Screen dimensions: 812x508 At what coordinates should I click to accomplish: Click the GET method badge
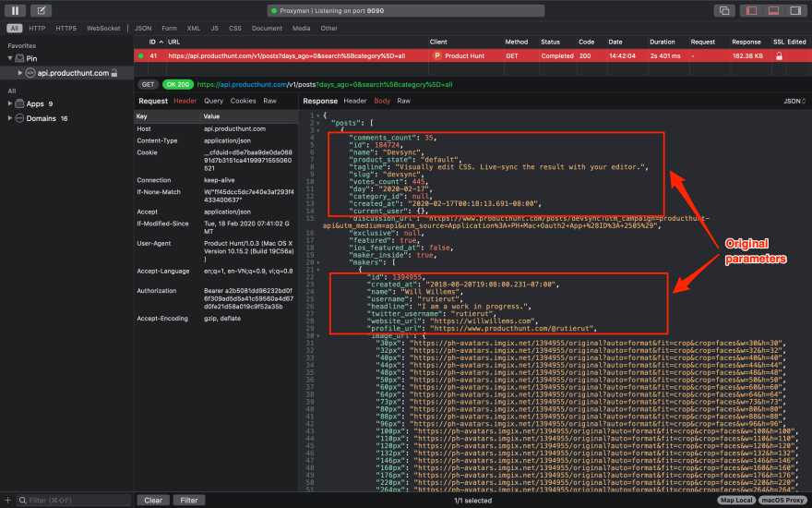tap(149, 84)
